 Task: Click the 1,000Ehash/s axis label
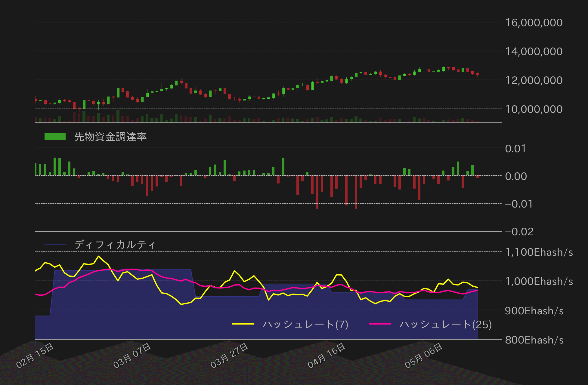click(x=539, y=281)
